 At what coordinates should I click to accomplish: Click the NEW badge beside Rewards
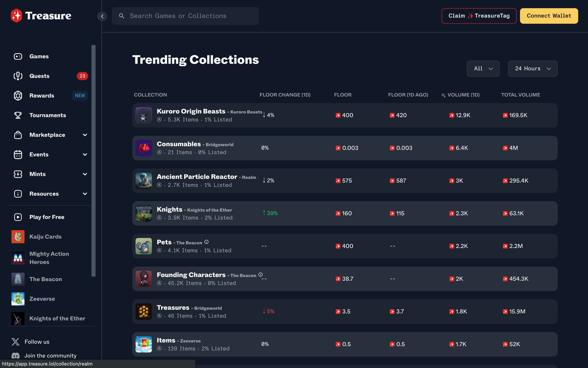pos(80,96)
